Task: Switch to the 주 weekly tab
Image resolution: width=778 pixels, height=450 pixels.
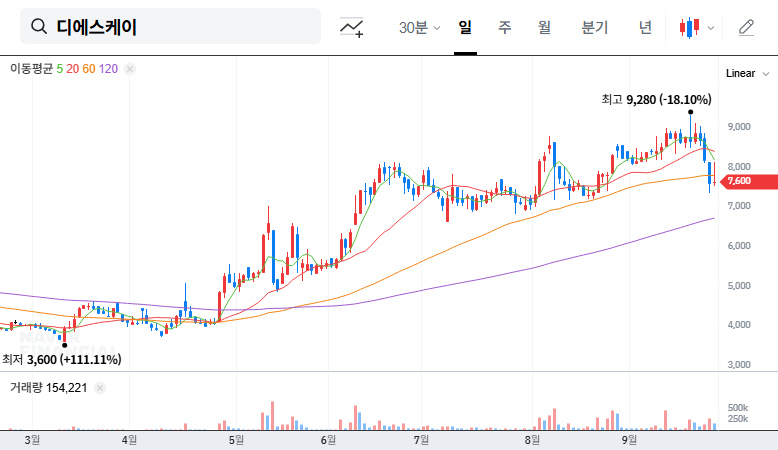Action: coord(505,27)
